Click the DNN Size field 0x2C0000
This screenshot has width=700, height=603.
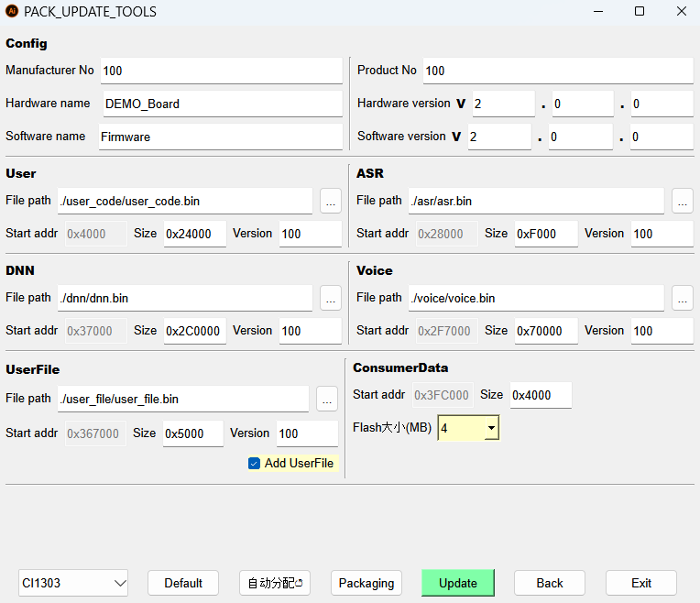[194, 331]
